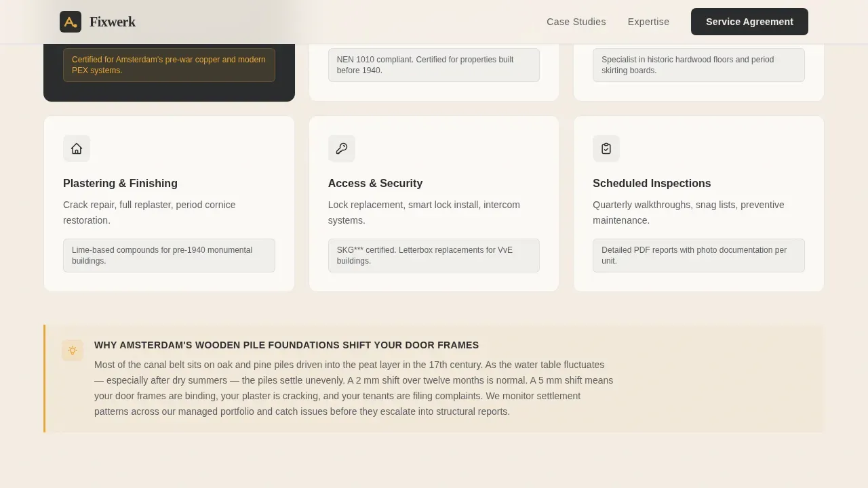Click the paragraph about canal belt piles
Image resolution: width=868 pixels, height=488 pixels.
click(x=353, y=388)
